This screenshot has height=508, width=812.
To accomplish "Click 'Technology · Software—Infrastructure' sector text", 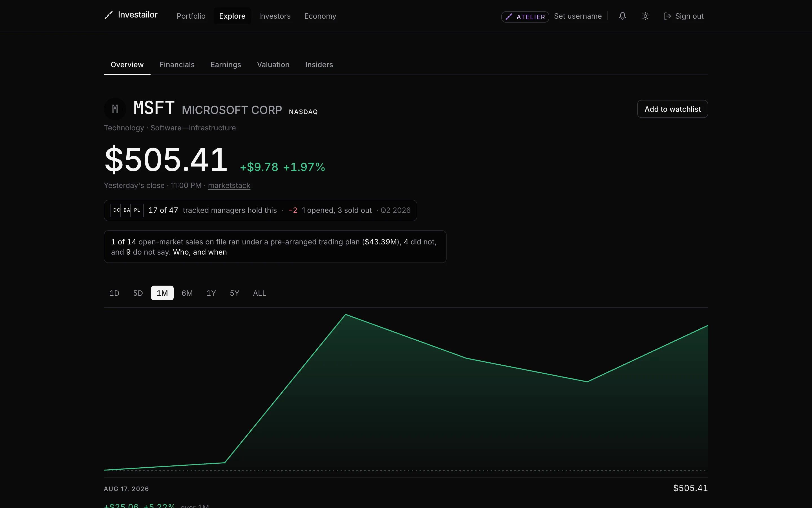I will pos(170,128).
